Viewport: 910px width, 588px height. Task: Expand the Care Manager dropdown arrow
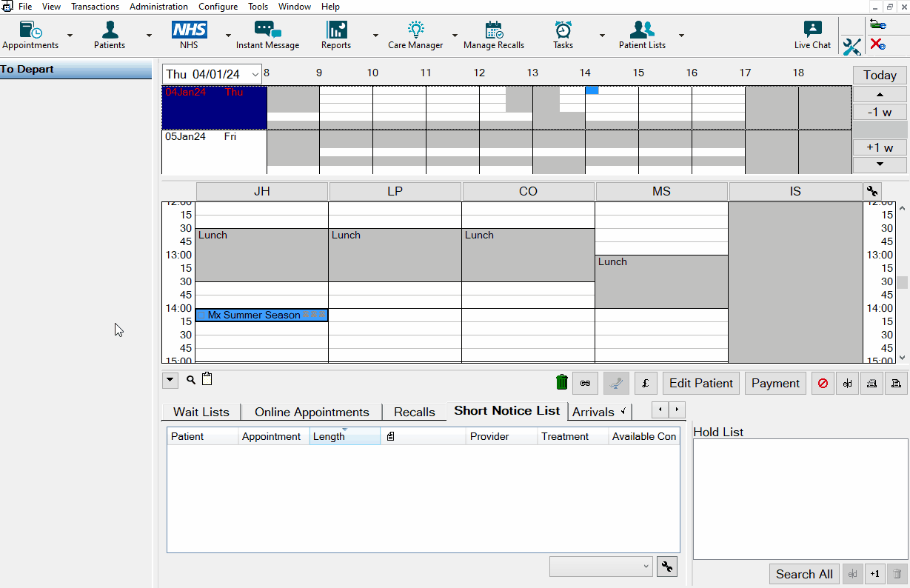point(455,36)
